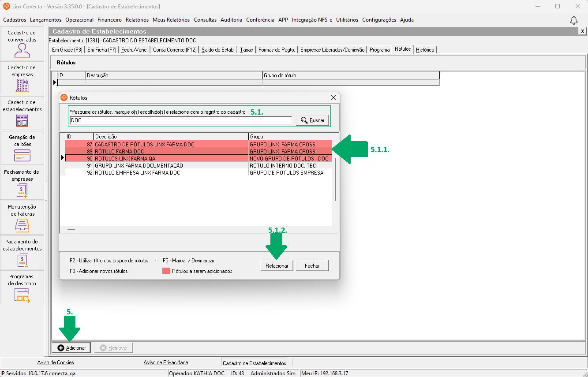The image size is (588, 377).
Task: Click Relacionar in the Rótulos dialog
Action: click(277, 266)
